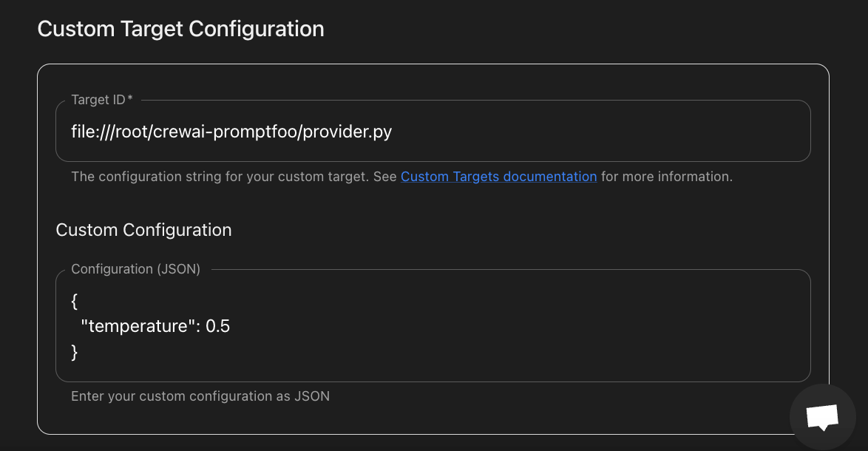Select the file path file:///root/crewai-promptfoo/provider.py

[x=231, y=131]
